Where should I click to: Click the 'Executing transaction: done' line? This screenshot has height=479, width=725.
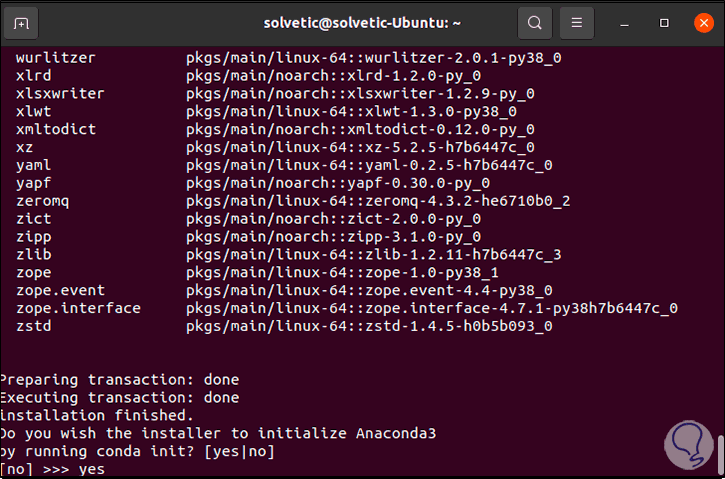coord(120,397)
